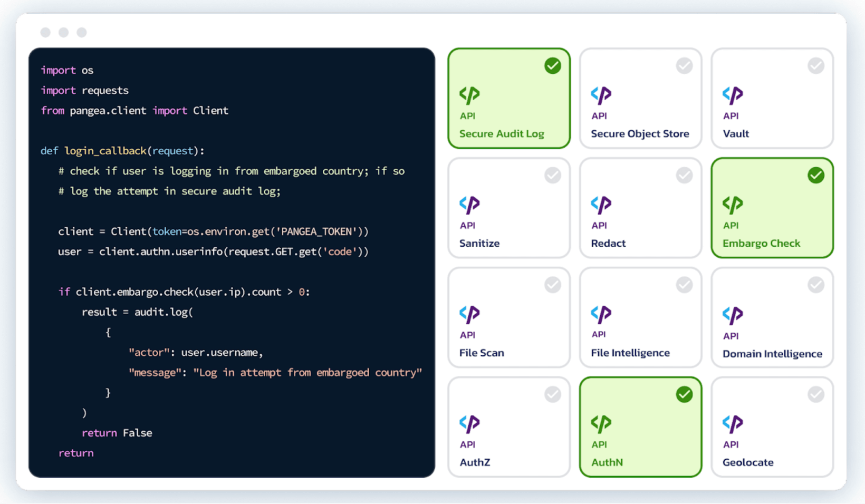This screenshot has width=865, height=504.
Task: Select the Embargo Check label
Action: 761,243
